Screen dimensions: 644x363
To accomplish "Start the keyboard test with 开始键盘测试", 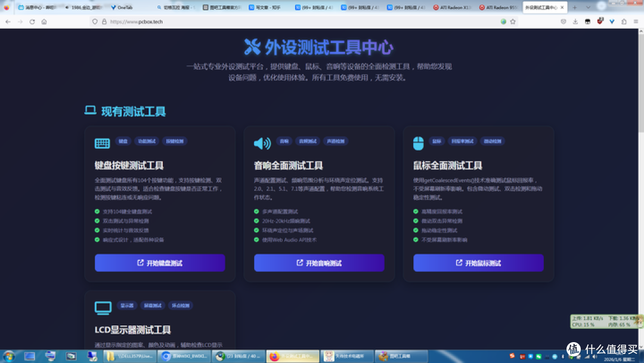I will [160, 263].
